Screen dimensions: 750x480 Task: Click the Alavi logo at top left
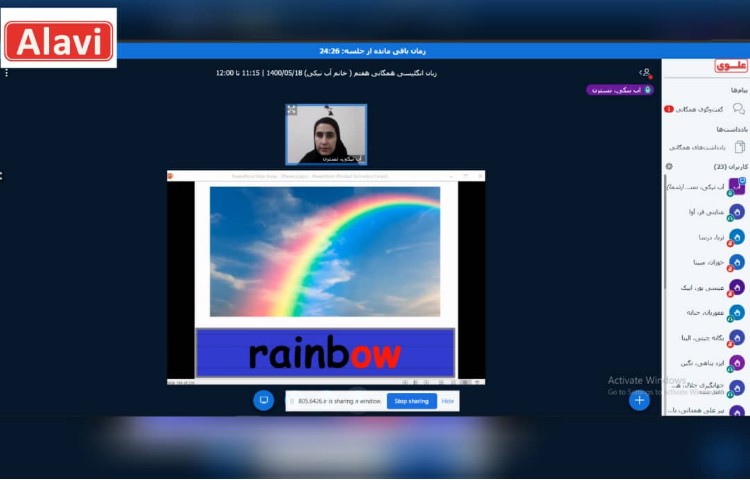[x=59, y=40]
